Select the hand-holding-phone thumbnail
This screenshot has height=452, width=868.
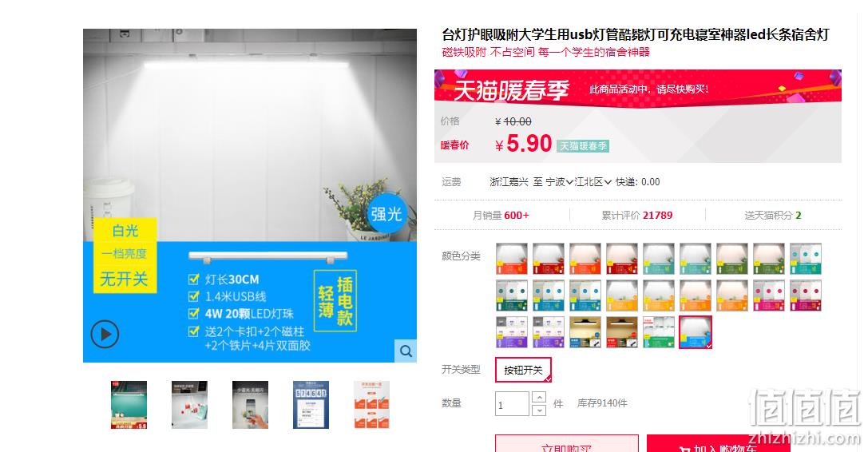(x=250, y=405)
